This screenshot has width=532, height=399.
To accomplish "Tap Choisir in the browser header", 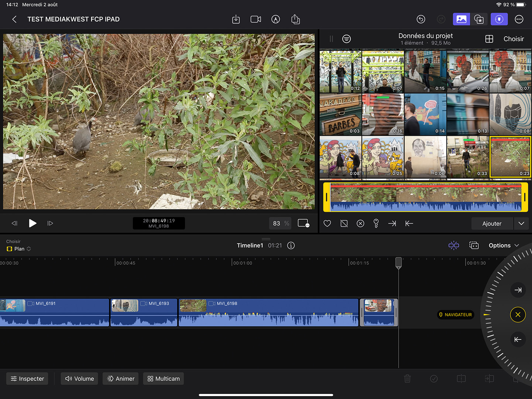I will pos(514,39).
